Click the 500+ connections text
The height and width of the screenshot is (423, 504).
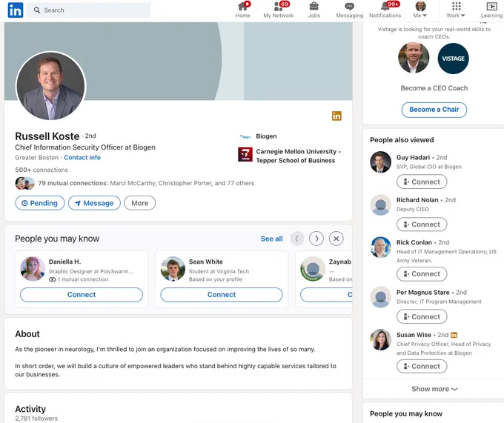(42, 170)
